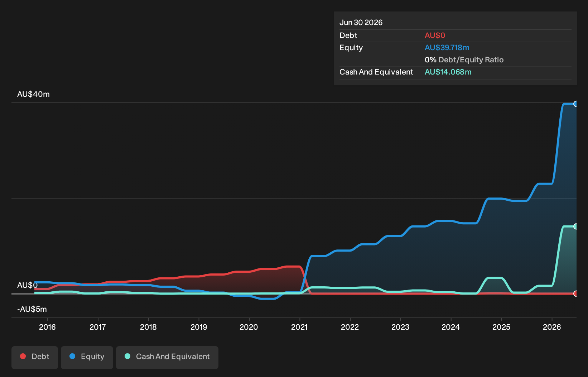The width and height of the screenshot is (588, 377).
Task: Toggle Cash And Equivalent legend button
Action: pyautogui.click(x=167, y=357)
